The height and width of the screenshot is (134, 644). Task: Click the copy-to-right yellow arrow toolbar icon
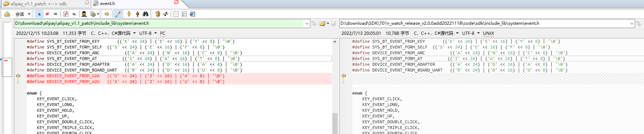click(107, 14)
